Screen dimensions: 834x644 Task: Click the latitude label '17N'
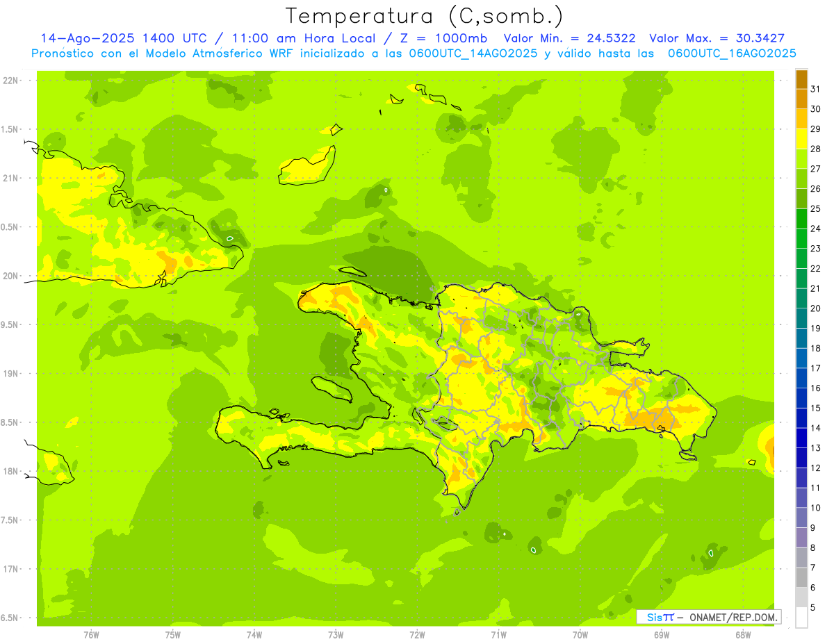click(11, 569)
